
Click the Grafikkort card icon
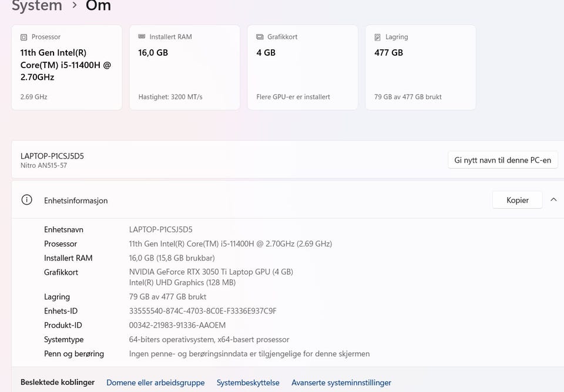(x=260, y=36)
